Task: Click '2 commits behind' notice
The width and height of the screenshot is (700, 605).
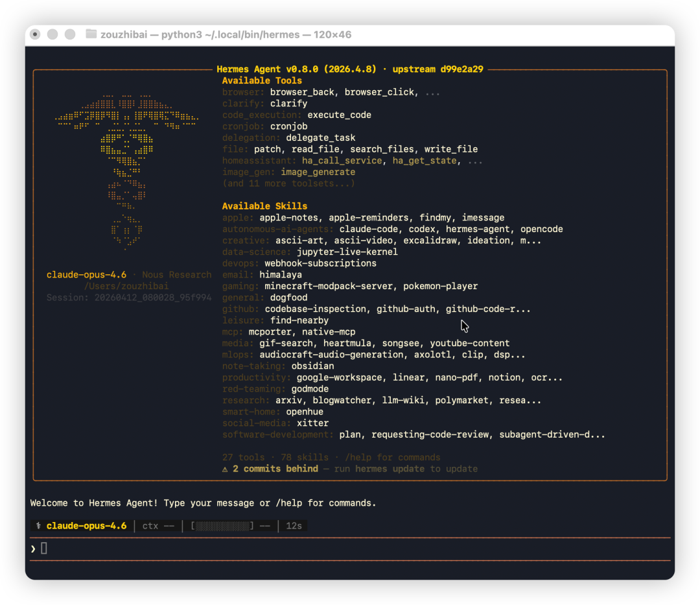Action: 275,469
